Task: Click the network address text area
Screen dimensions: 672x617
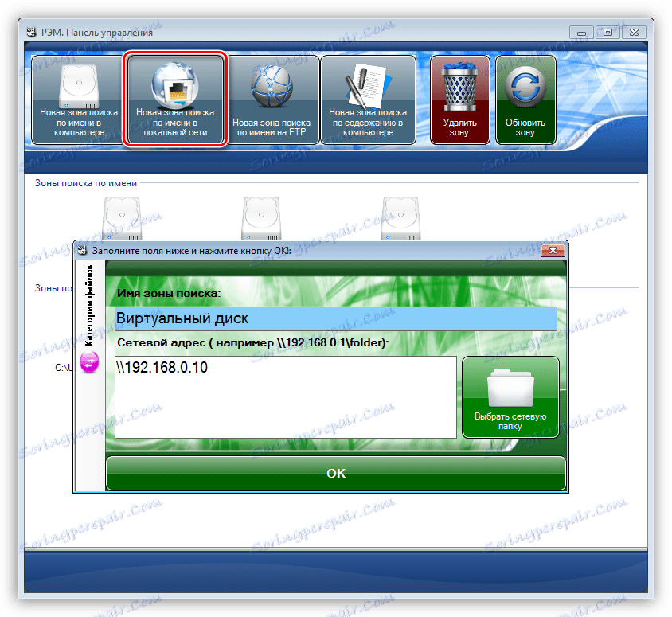Action: 286,397
